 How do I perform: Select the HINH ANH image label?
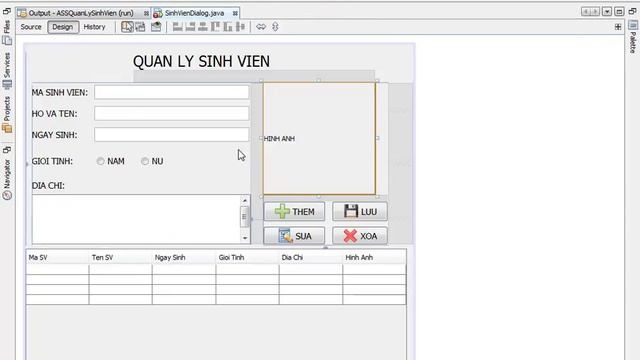(319, 139)
